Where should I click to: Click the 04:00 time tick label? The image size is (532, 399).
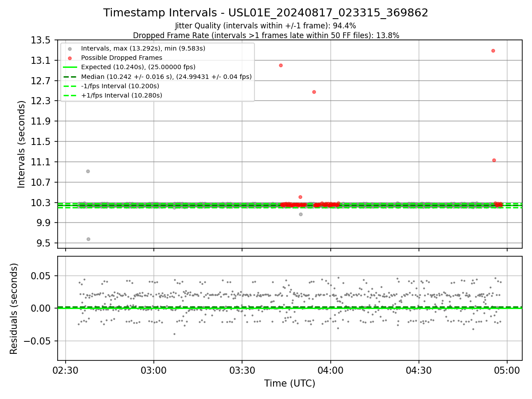(x=331, y=369)
